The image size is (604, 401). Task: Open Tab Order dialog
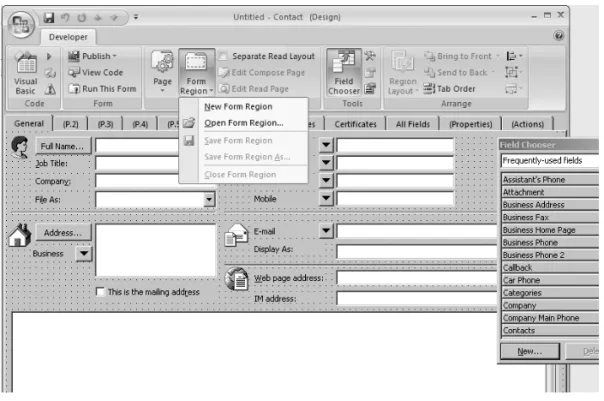click(450, 89)
